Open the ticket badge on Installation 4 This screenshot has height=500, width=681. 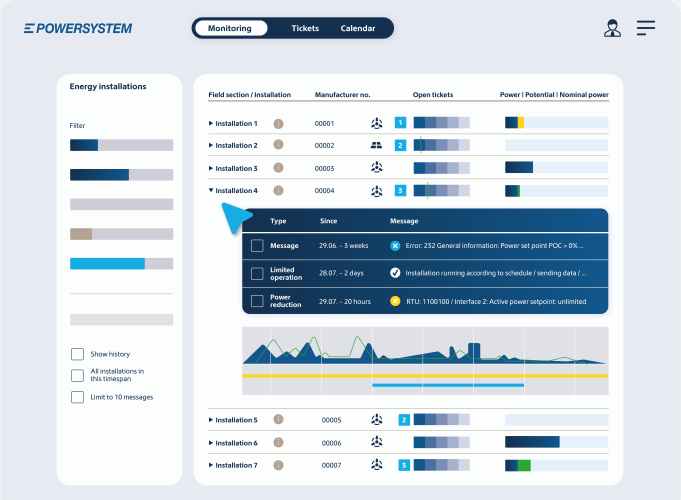click(400, 190)
